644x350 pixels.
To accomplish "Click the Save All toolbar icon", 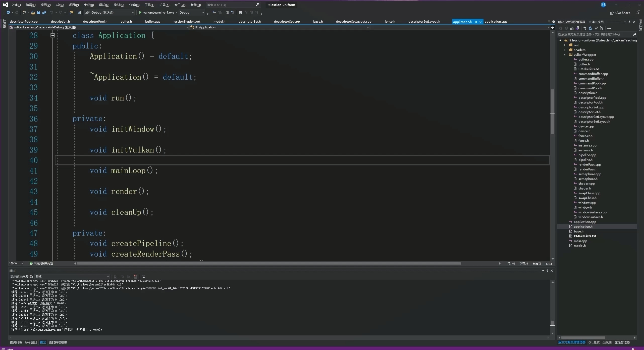I will click(x=44, y=12).
